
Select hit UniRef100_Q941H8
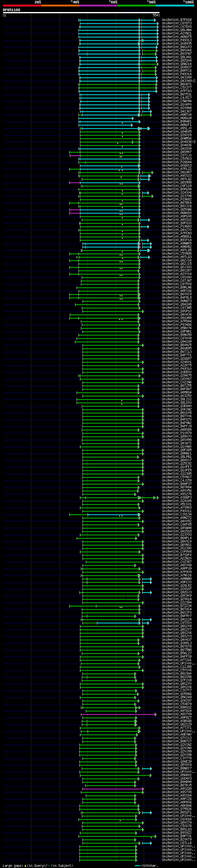[177, 305]
